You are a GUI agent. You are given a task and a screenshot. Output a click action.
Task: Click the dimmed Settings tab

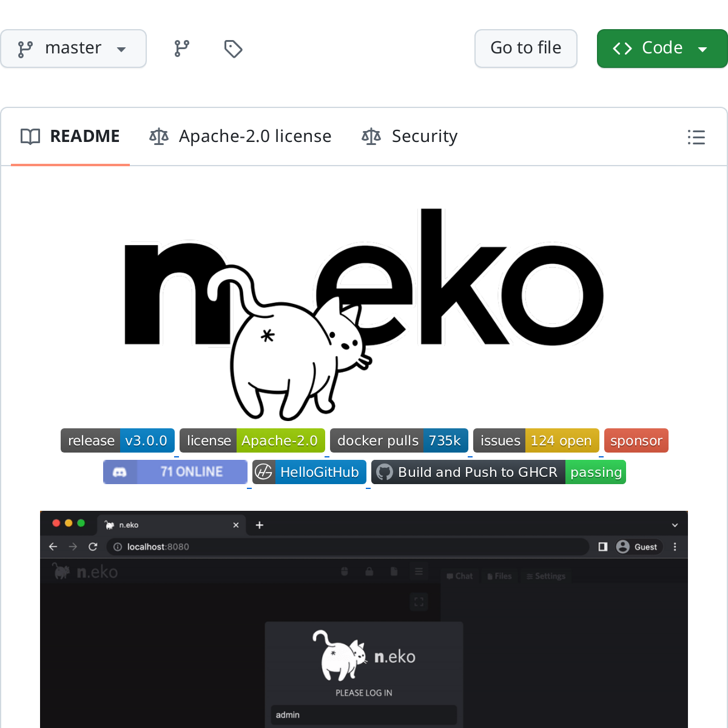[546, 576]
